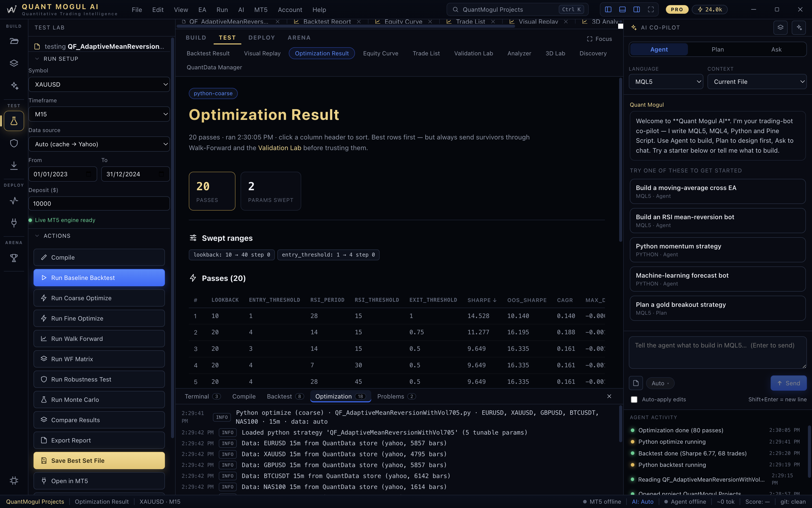Open the Language MQL5 dropdown

coord(666,82)
